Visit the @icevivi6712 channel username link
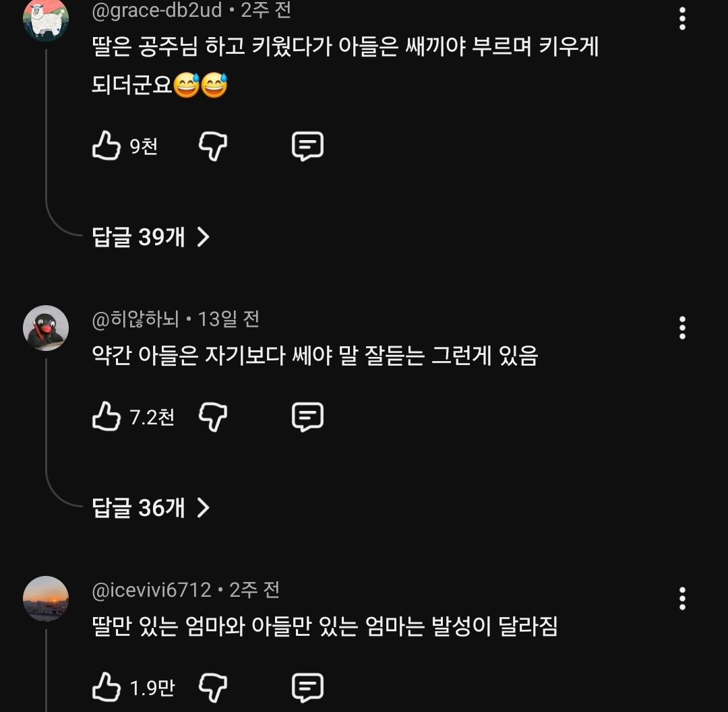The height and width of the screenshot is (712, 728). (x=152, y=590)
